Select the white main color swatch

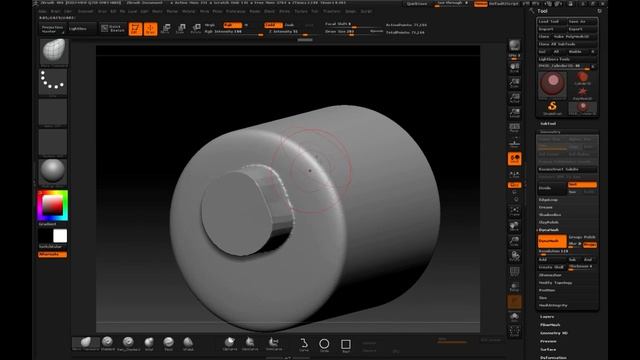pyautogui.click(x=60, y=236)
